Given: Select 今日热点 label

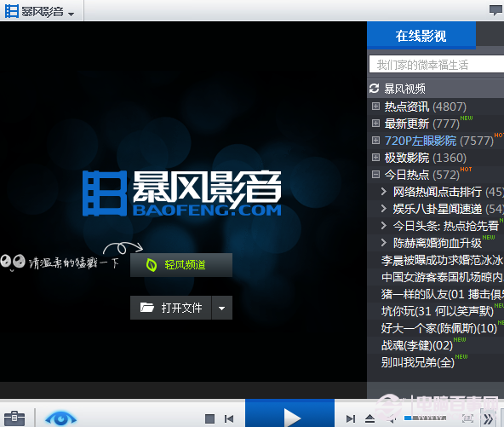Looking at the screenshot, I should (x=407, y=175).
